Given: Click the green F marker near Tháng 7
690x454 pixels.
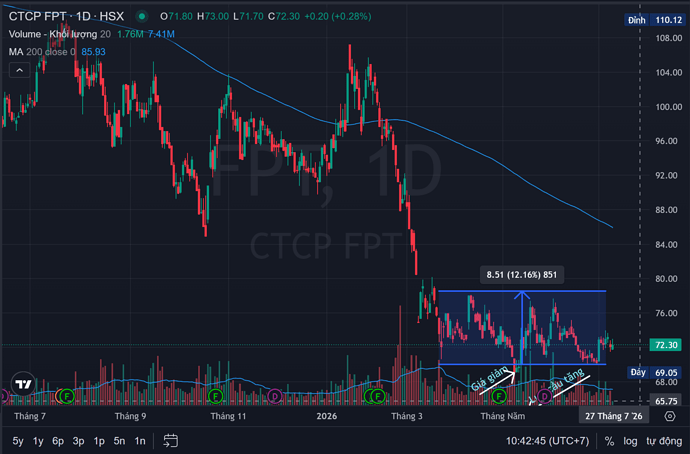Looking at the screenshot, I should point(66,396).
